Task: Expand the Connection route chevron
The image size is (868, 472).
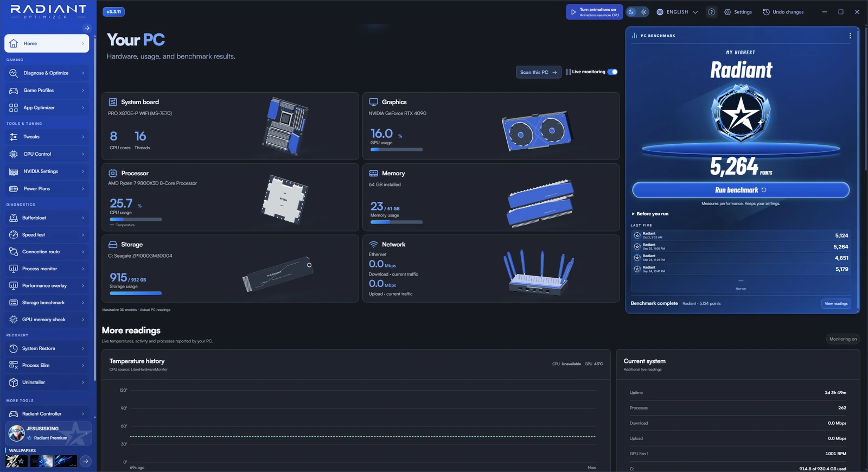Action: click(x=83, y=252)
